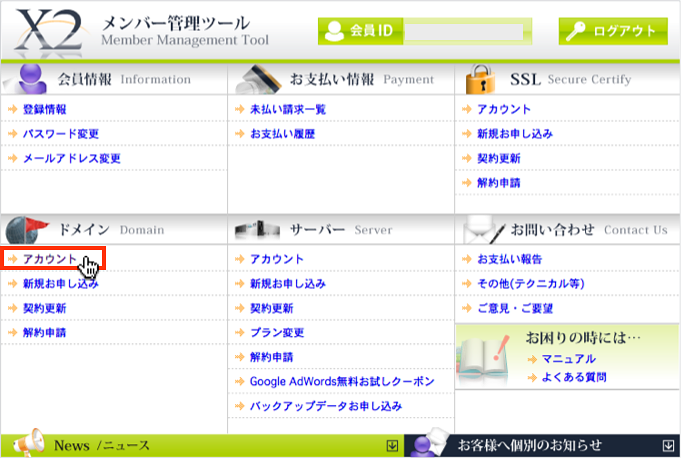This screenshot has width=681, height=458.
Task: Click the メンバー管理ツール title text
Action: (x=175, y=23)
